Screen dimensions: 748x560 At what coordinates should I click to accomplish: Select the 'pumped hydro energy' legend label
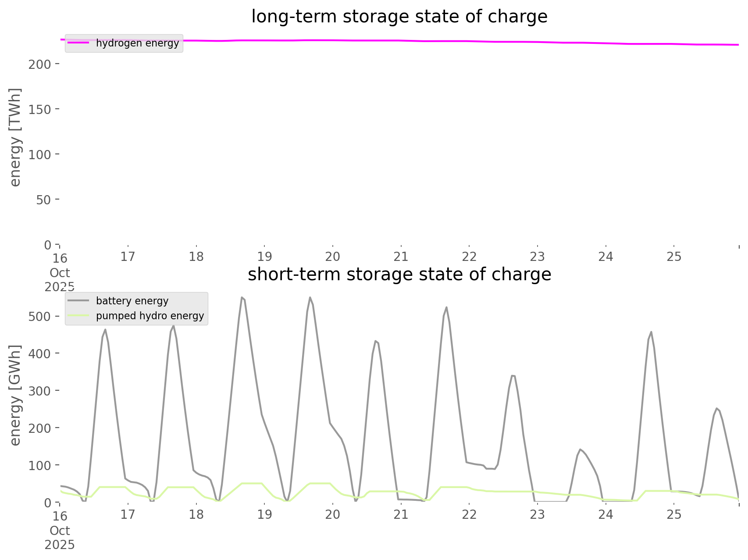click(x=150, y=316)
